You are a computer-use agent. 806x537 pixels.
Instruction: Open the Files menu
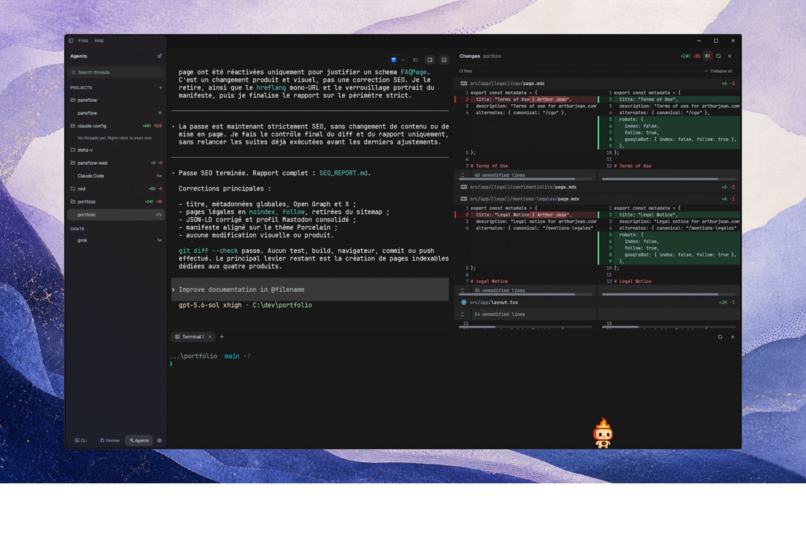(83, 41)
